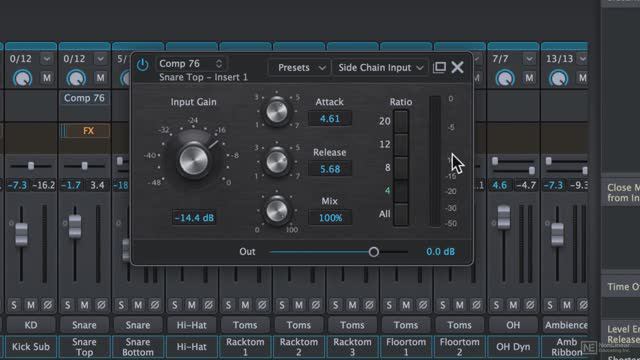This screenshot has width=640, height=360.
Task: Click the OH Dyn volume fader
Action: 504,217
